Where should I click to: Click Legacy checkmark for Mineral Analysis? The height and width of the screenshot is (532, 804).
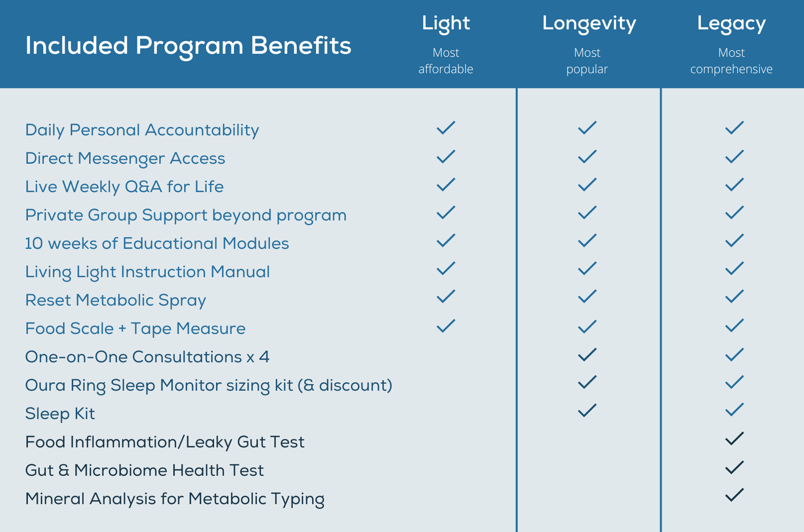coord(734,495)
